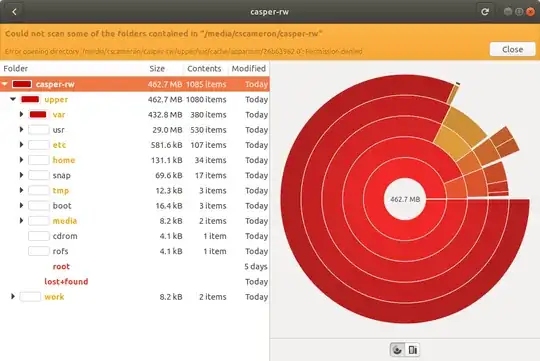Switch to treemap chart view
The height and width of the screenshot is (361, 540).
pyautogui.click(x=413, y=350)
